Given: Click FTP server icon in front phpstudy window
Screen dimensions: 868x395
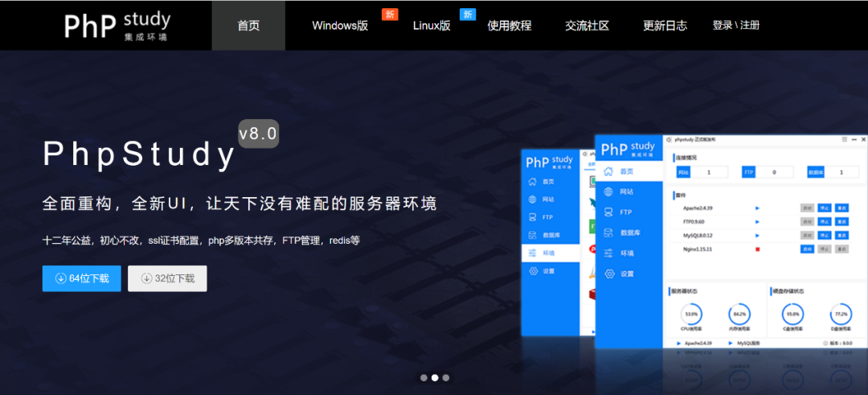Looking at the screenshot, I should [x=608, y=212].
